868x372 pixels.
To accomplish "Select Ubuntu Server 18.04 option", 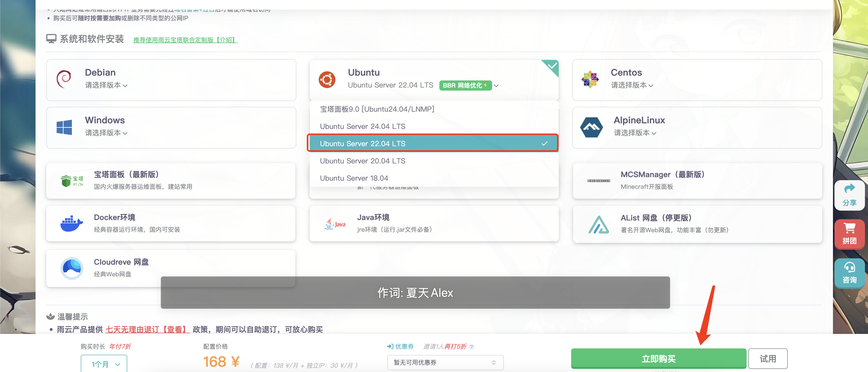I will (x=434, y=178).
